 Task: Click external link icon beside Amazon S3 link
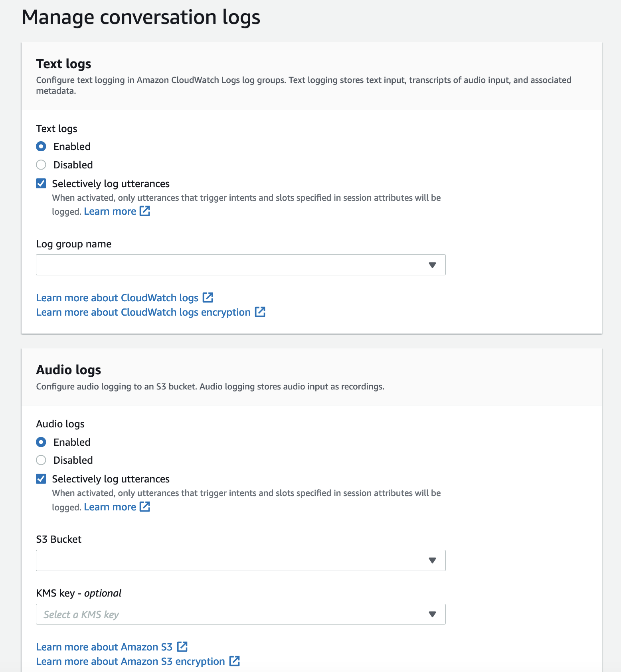coord(182,647)
